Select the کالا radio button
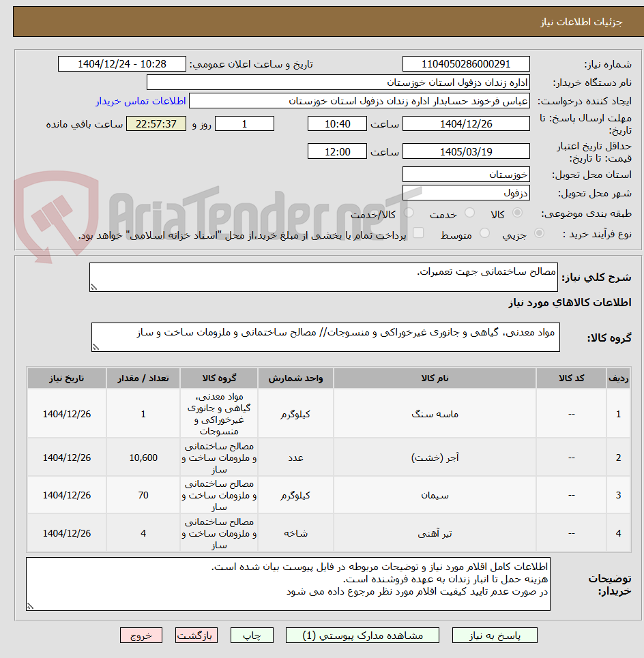 (518, 213)
